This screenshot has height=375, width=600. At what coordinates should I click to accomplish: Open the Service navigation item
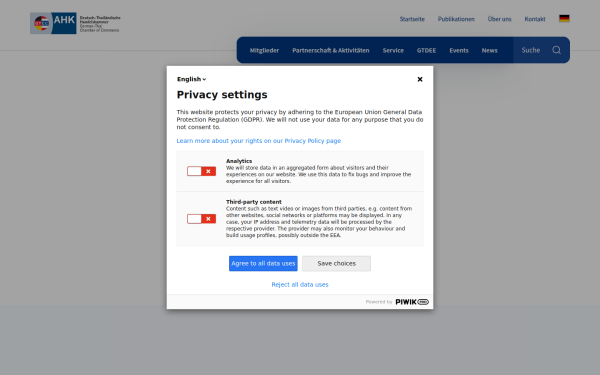[x=393, y=51]
